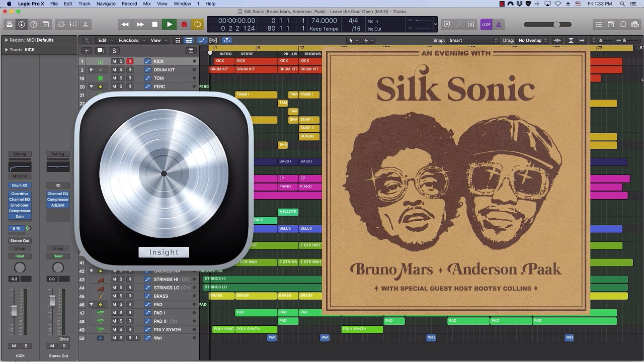
Task: Collapse the PERC track stack triangle
Action: pos(91,86)
